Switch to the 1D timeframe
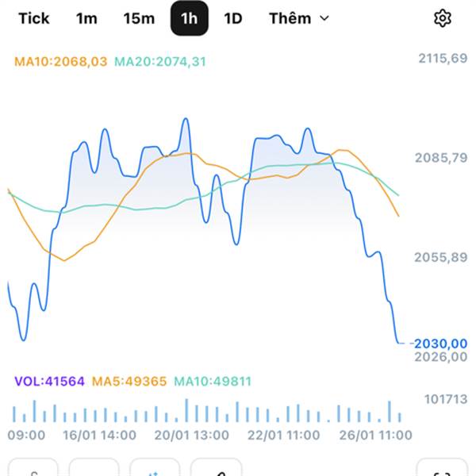This screenshot has height=476, width=476. [x=232, y=18]
